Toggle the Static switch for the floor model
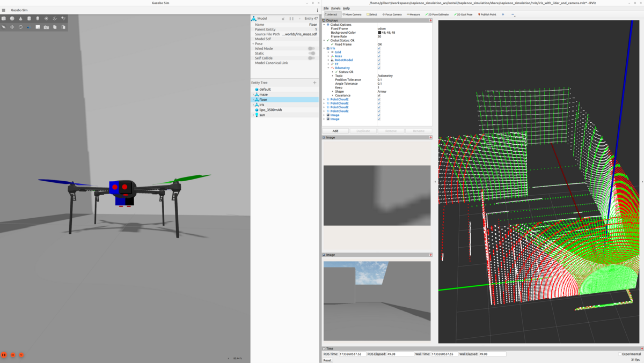 (x=312, y=53)
